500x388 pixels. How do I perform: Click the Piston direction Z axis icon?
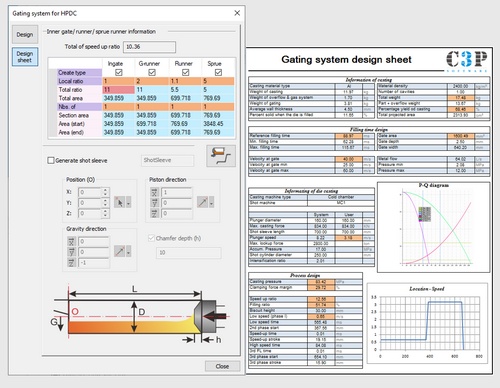pos(154,213)
